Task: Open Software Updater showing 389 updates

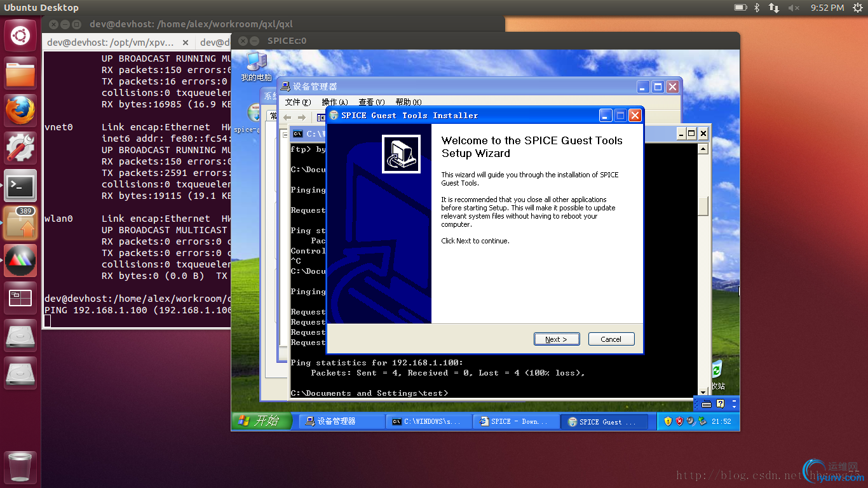Action: coord(20,223)
